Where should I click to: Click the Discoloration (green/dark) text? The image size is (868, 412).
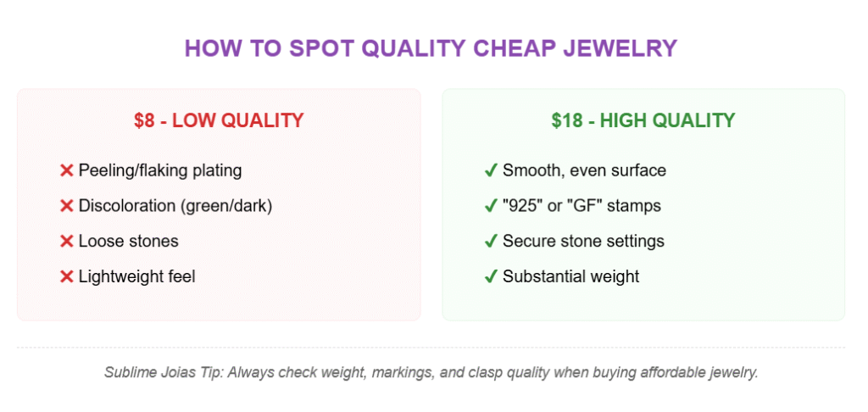[x=175, y=206]
